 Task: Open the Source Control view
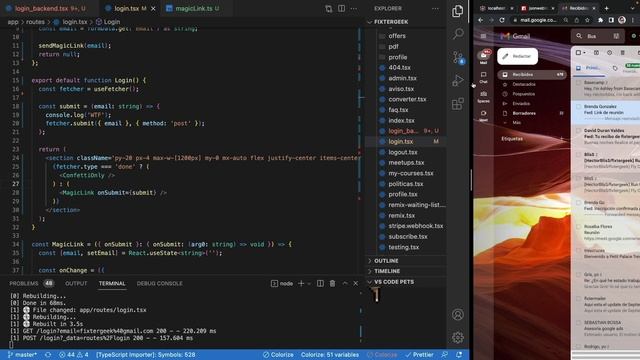tap(458, 57)
